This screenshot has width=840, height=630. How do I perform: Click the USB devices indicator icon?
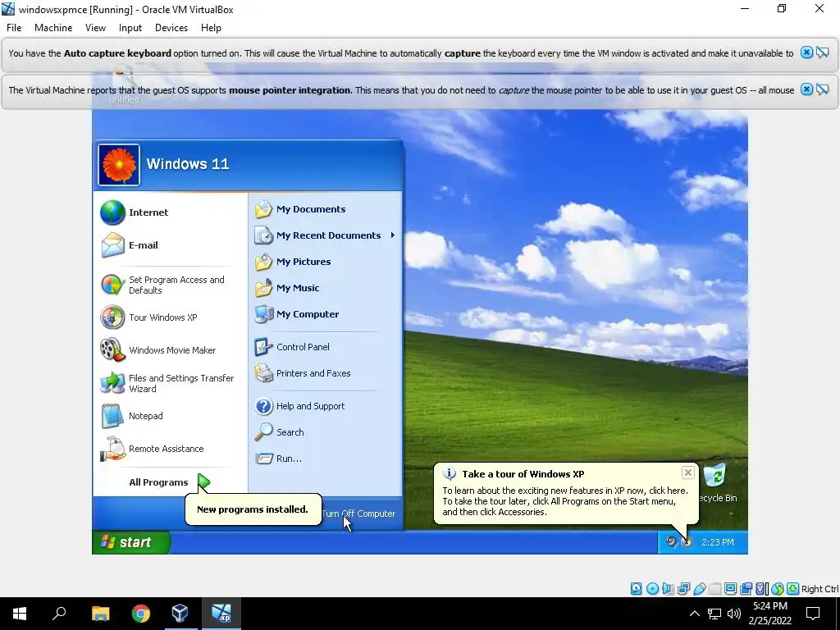(699, 589)
